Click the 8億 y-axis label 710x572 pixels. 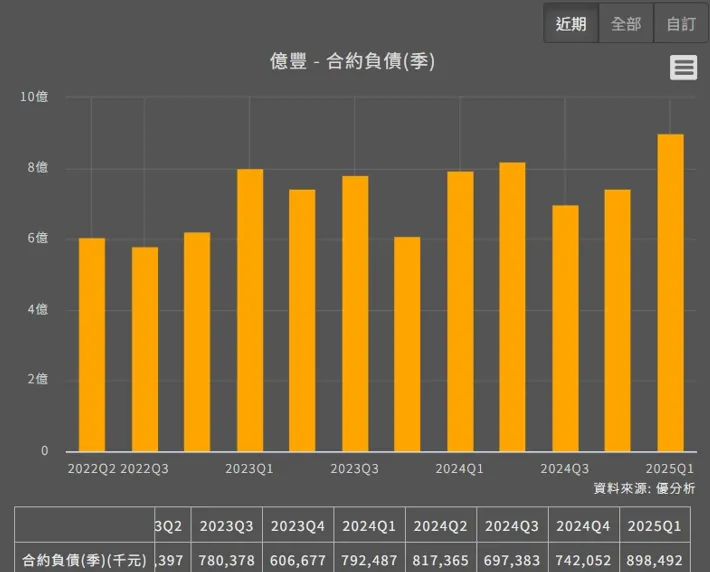(38, 168)
